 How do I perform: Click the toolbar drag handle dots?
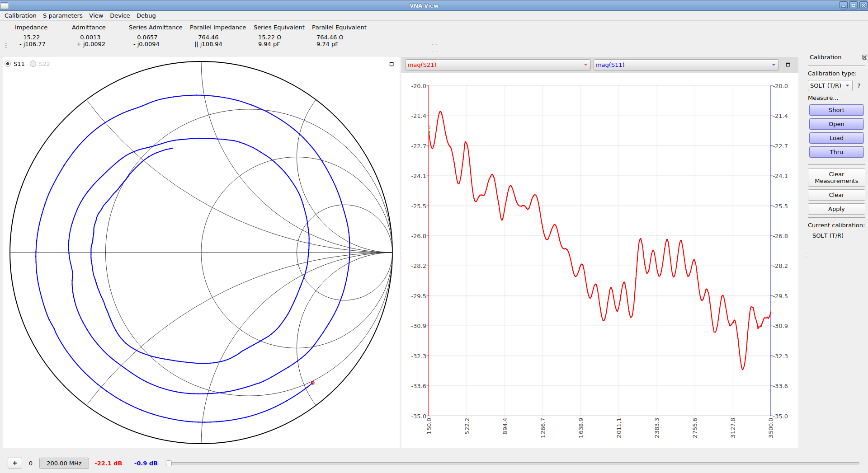coord(6,45)
